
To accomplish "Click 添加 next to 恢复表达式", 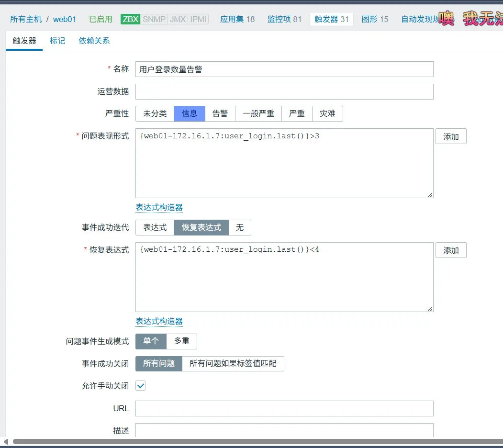I will 451,250.
